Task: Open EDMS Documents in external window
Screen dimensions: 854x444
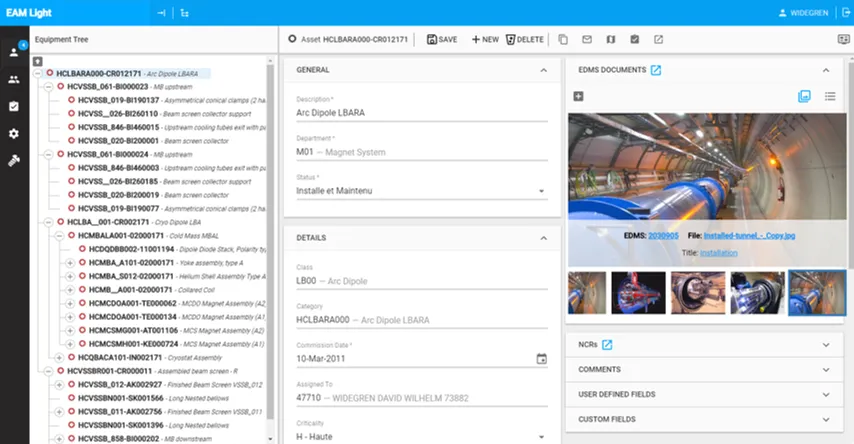Action: coord(656,70)
